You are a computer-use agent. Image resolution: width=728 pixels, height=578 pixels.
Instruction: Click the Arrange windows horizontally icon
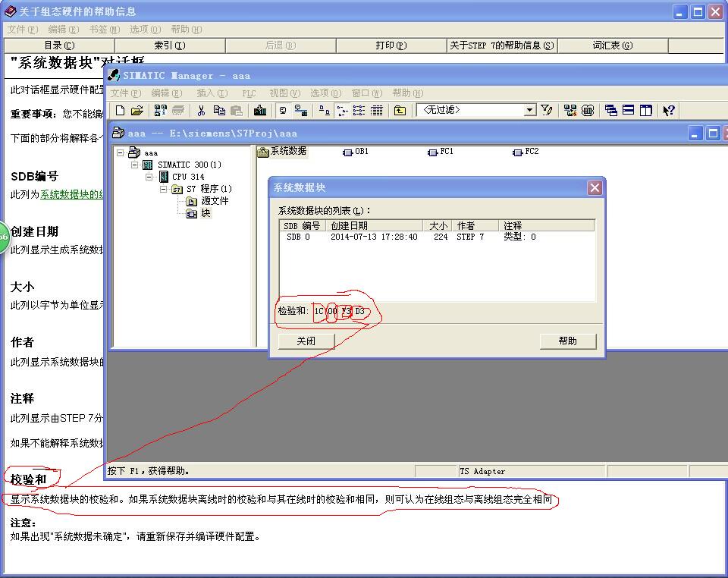point(628,111)
